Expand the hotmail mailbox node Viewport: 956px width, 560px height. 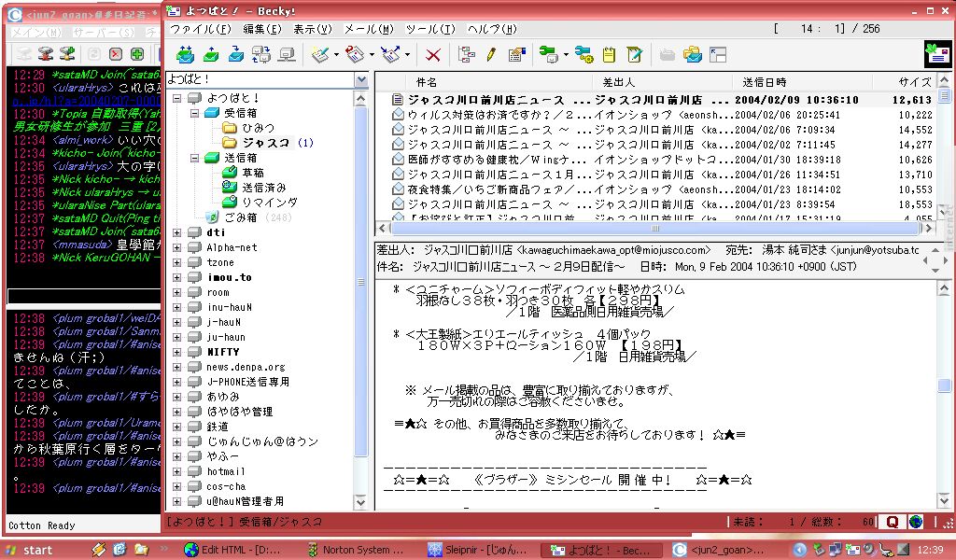(176, 471)
